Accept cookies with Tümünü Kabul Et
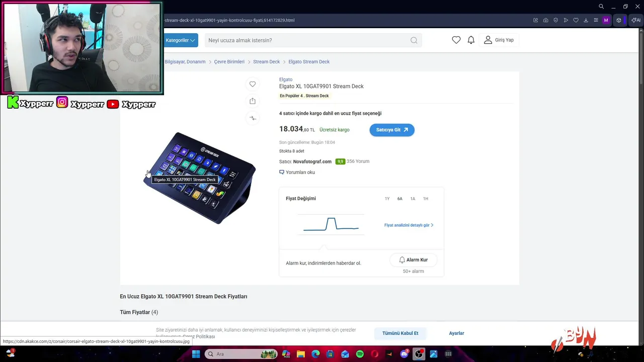 tap(400, 333)
